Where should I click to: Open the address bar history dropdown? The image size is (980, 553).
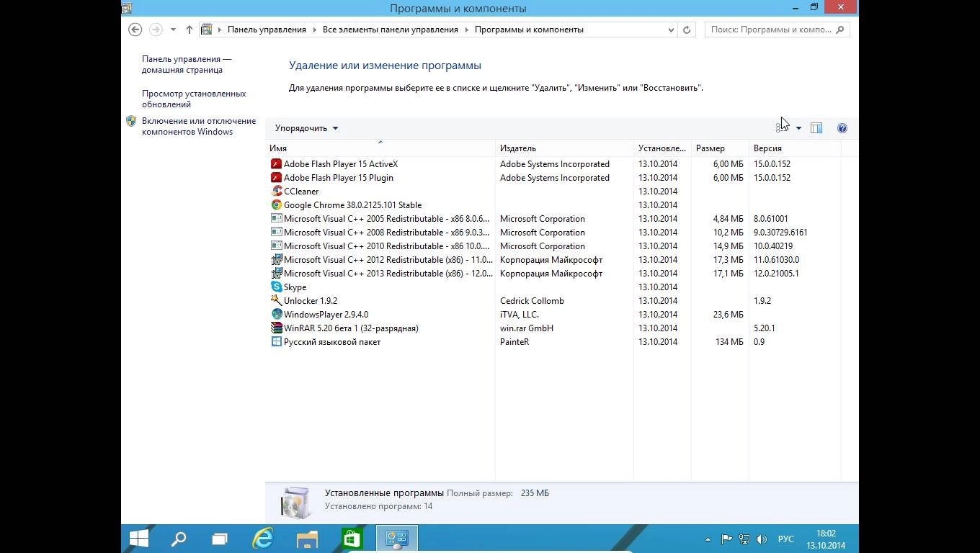coord(671,30)
